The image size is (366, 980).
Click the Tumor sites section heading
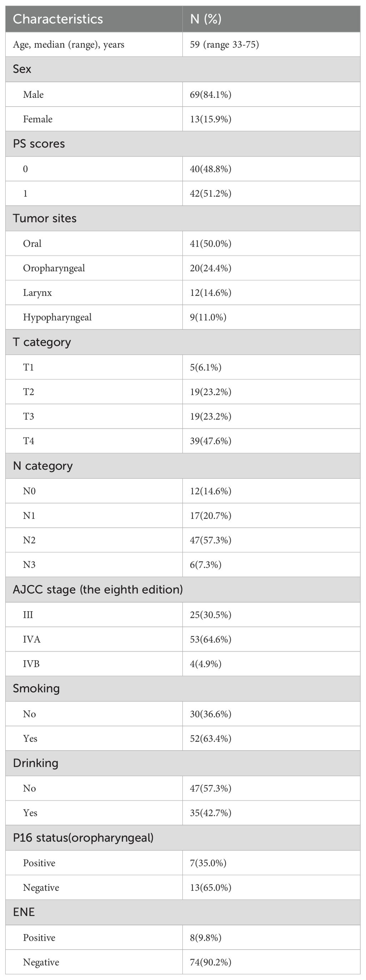coord(45,218)
